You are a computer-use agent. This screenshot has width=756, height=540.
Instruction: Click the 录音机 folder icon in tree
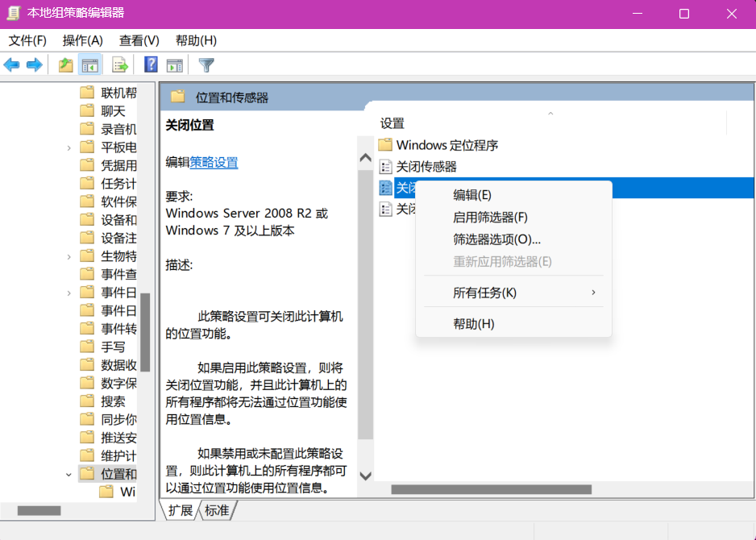87,129
